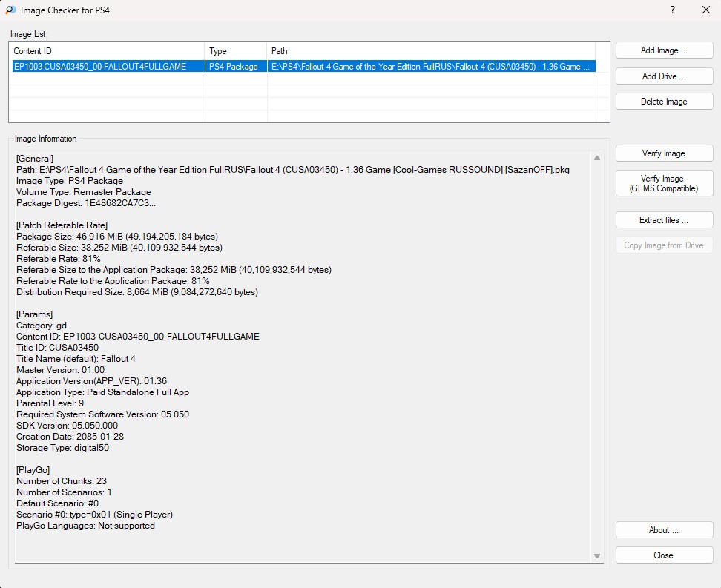721x588 pixels.
Task: Click the Image Checker app icon in title bar
Action: pyautogui.click(x=10, y=10)
